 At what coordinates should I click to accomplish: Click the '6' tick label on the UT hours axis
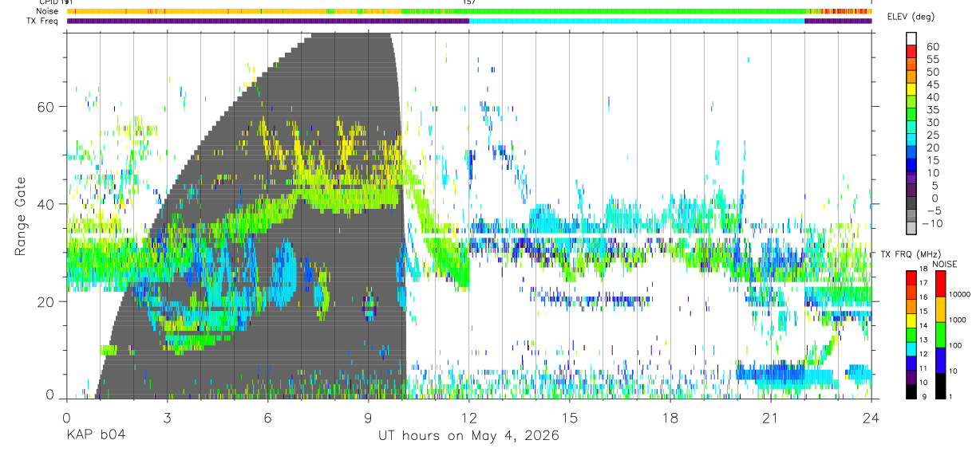(x=268, y=418)
